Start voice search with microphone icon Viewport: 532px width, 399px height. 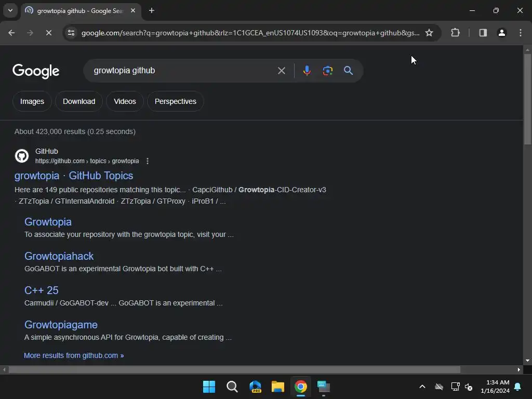[x=307, y=71]
